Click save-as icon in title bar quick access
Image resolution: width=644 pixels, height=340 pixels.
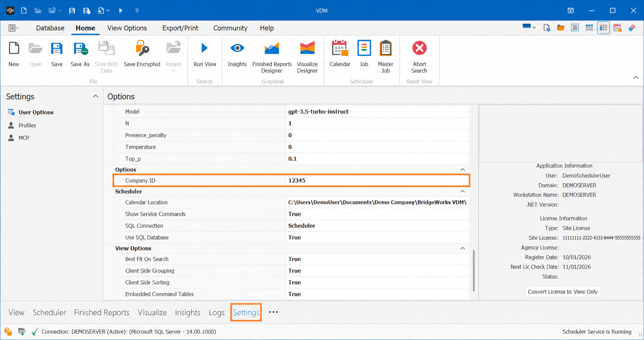pyautogui.click(x=87, y=10)
